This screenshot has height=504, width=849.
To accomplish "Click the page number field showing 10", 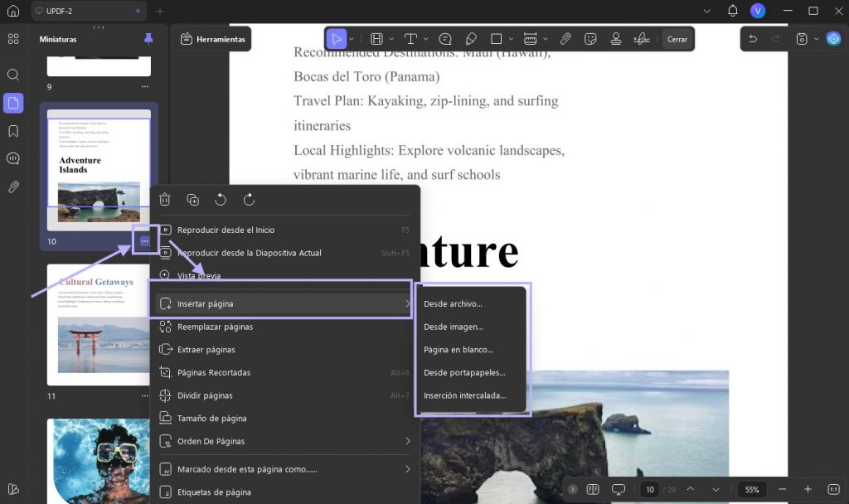I will point(650,489).
